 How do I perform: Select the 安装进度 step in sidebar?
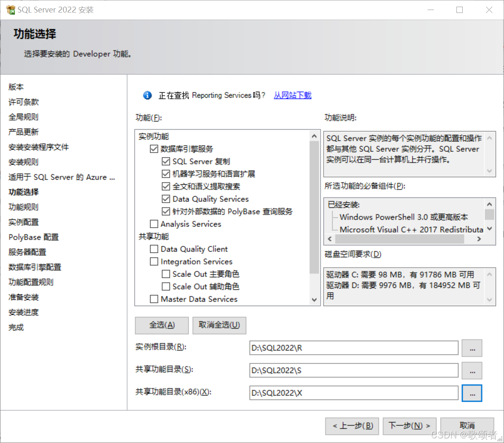pos(24,312)
